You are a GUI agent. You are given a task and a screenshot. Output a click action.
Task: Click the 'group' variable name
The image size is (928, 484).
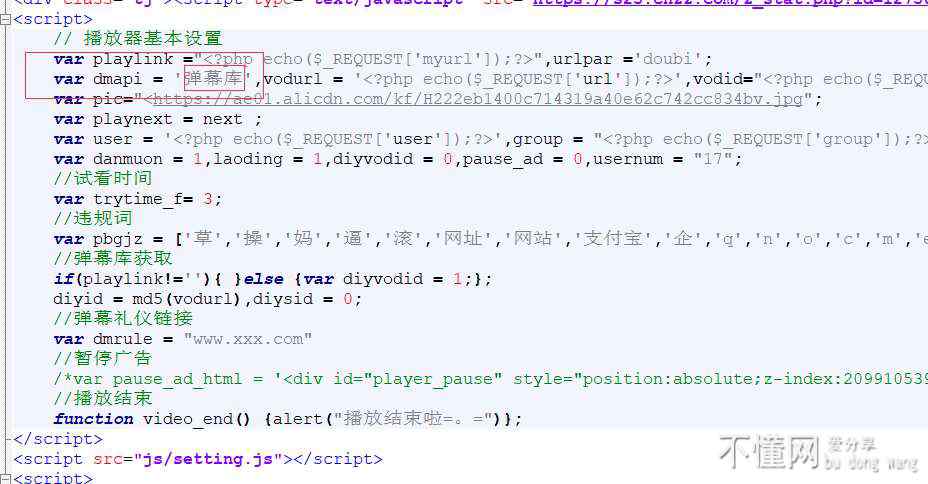click(537, 140)
